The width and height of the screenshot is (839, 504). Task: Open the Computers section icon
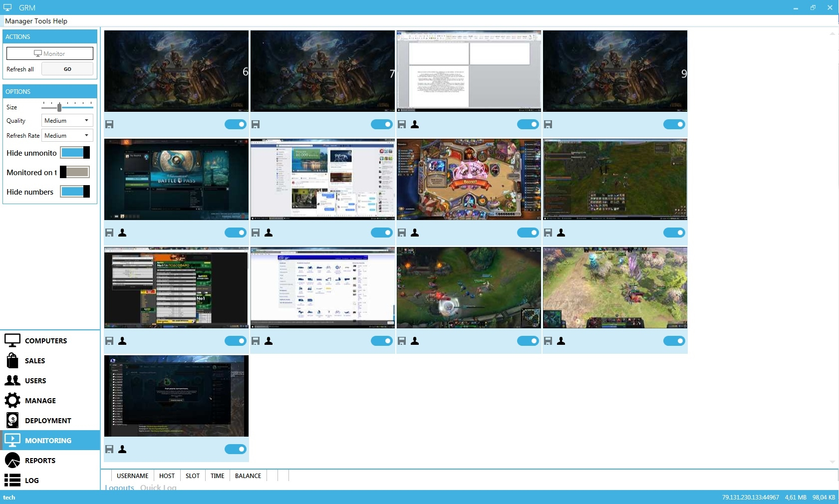click(x=12, y=340)
